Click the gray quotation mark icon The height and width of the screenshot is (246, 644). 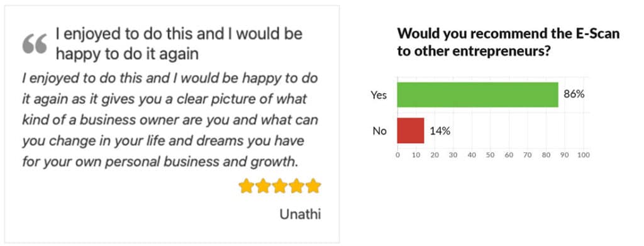(x=35, y=44)
